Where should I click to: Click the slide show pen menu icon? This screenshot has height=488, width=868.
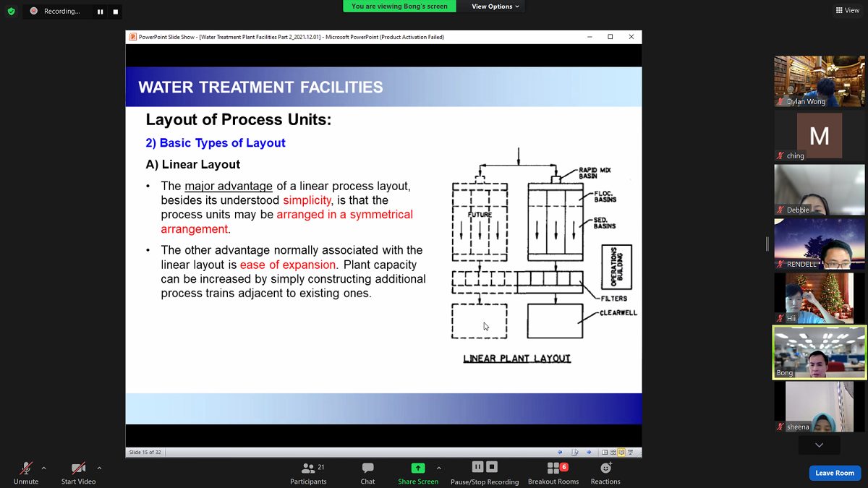point(575,453)
